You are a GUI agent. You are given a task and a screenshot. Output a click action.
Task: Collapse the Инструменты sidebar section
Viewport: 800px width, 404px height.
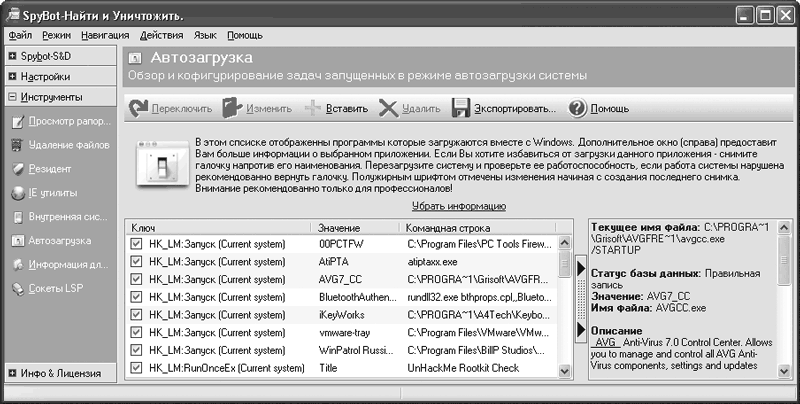point(13,97)
